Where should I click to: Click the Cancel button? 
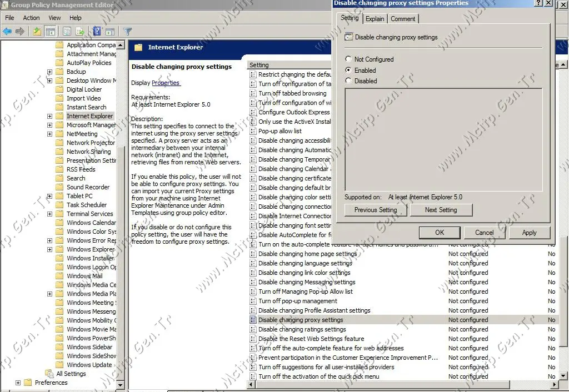484,233
